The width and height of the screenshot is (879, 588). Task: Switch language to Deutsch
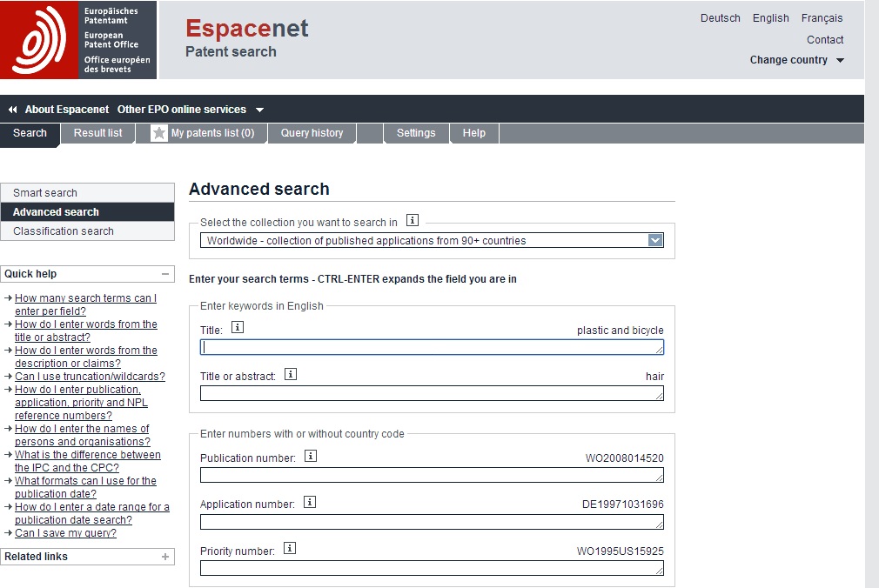[x=720, y=18]
